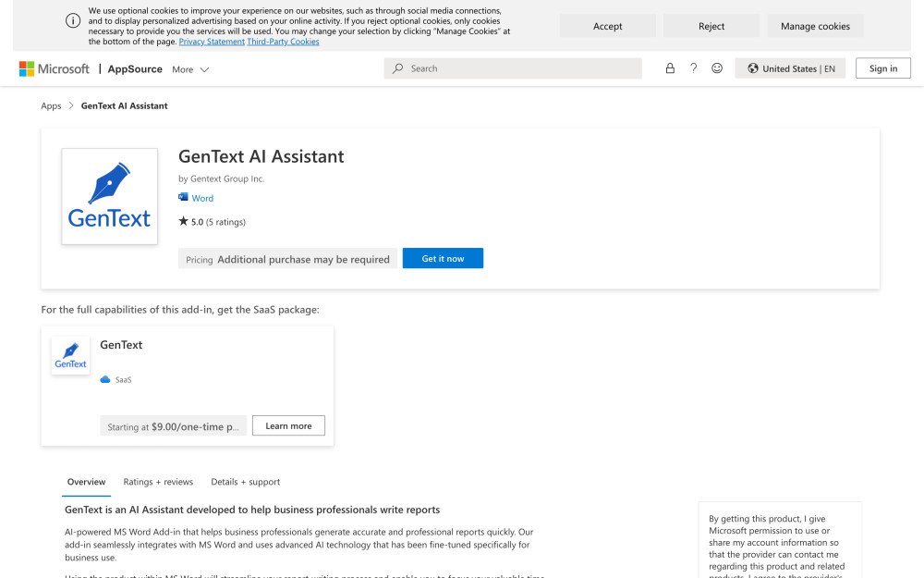
Task: Click the privacy padlock icon
Action: [669, 68]
